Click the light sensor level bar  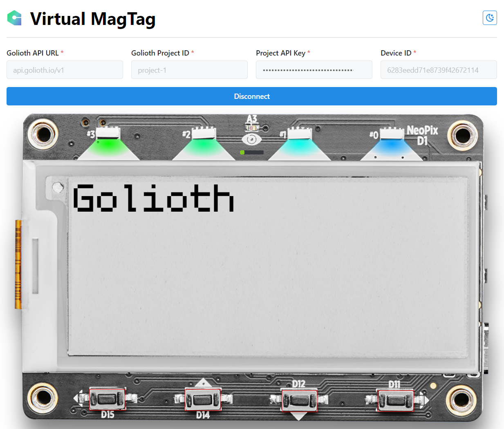[x=252, y=152]
